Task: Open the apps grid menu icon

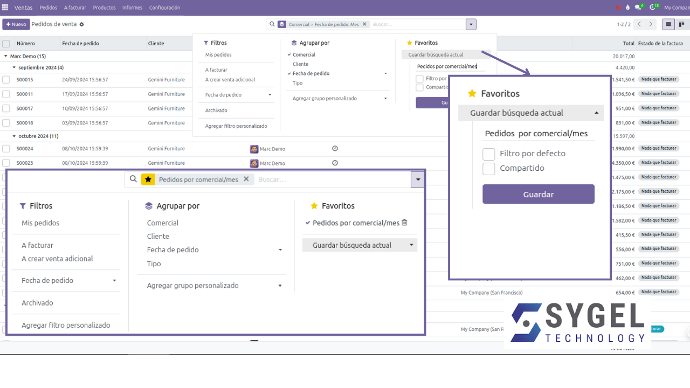Action: [5, 7]
